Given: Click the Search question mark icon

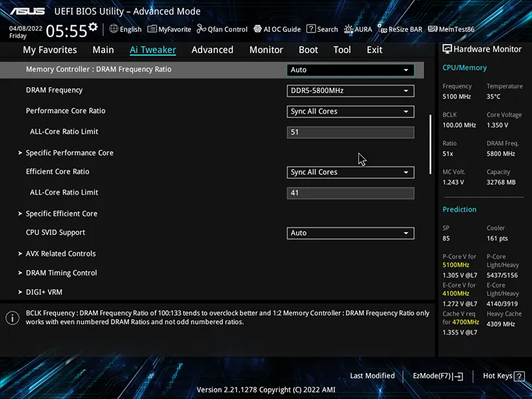Looking at the screenshot, I should (311, 29).
